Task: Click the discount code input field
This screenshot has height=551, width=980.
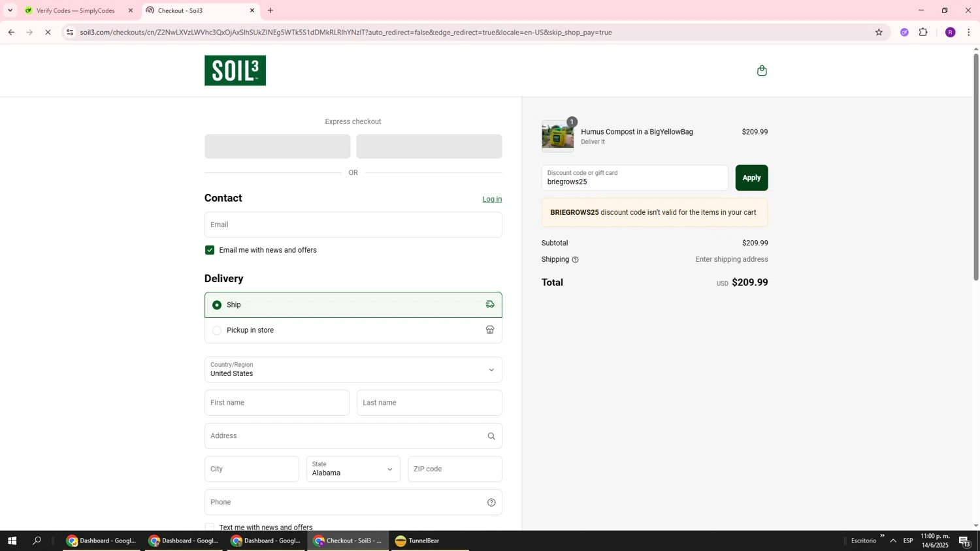Action: (x=634, y=178)
